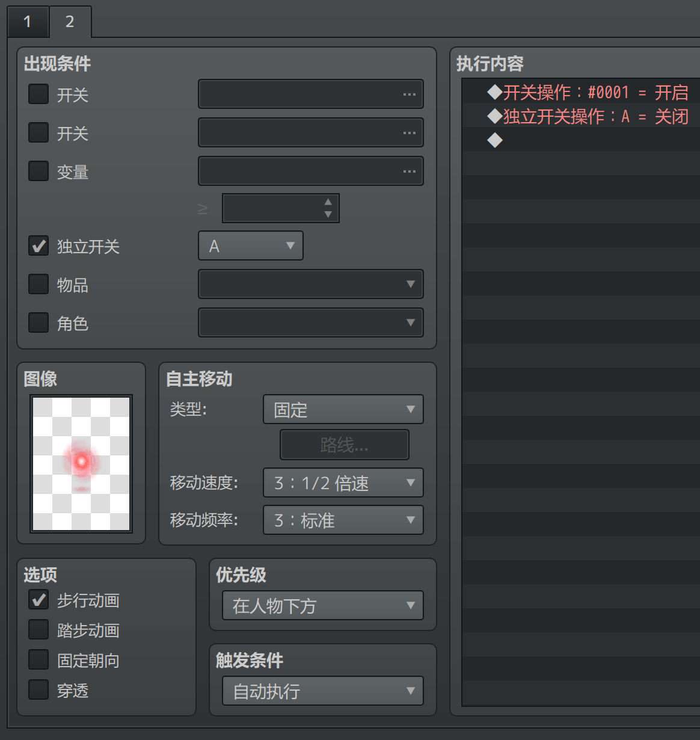Open the 触发条件 自动执行 dropdown

click(x=323, y=691)
